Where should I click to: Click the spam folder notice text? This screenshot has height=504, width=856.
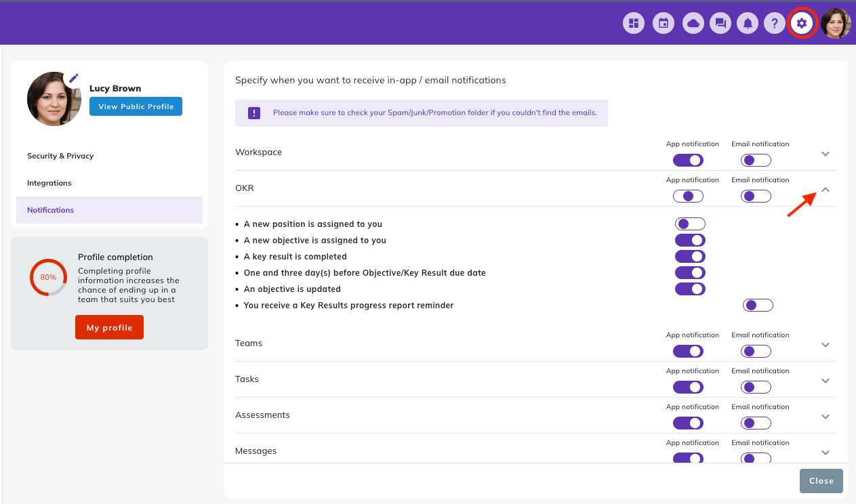[435, 113]
